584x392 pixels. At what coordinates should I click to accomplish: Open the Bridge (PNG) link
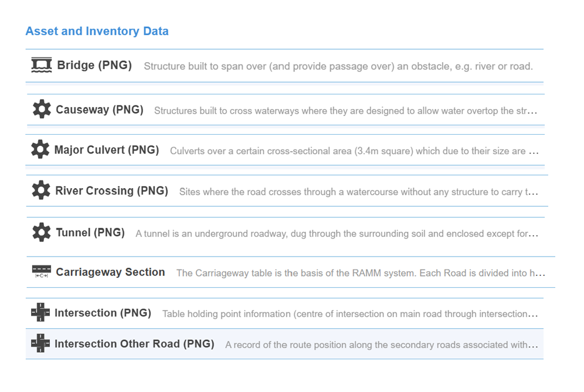94,65
